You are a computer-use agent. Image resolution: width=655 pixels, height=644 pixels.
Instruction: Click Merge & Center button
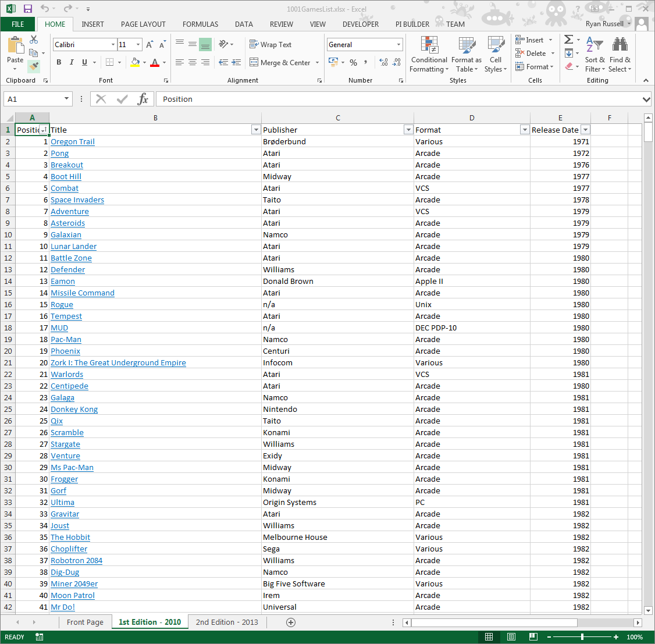(x=280, y=63)
